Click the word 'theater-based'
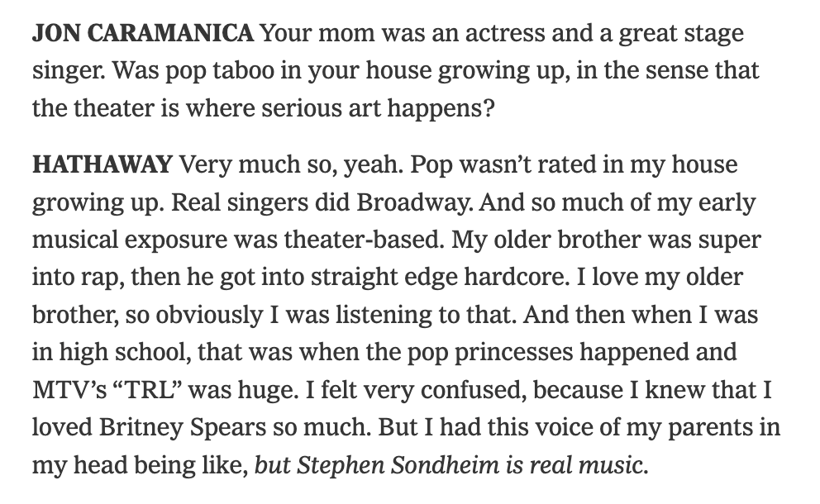820x504 pixels. [364, 240]
